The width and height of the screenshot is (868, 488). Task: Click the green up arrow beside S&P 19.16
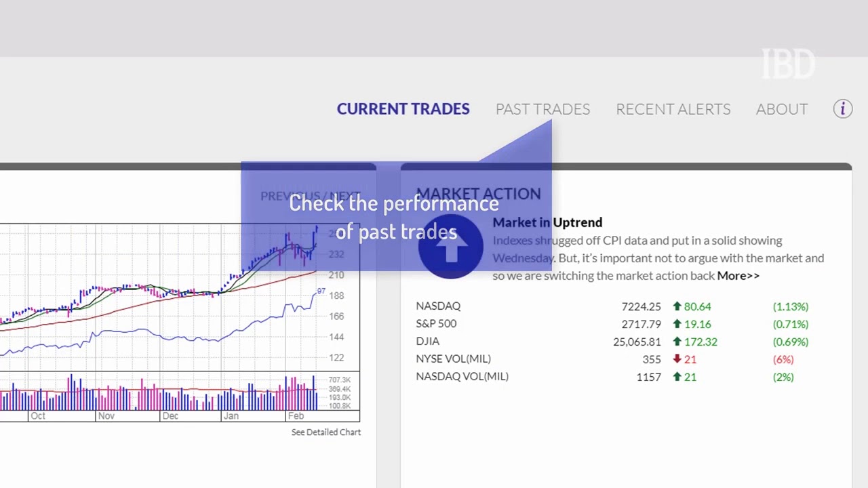point(677,324)
